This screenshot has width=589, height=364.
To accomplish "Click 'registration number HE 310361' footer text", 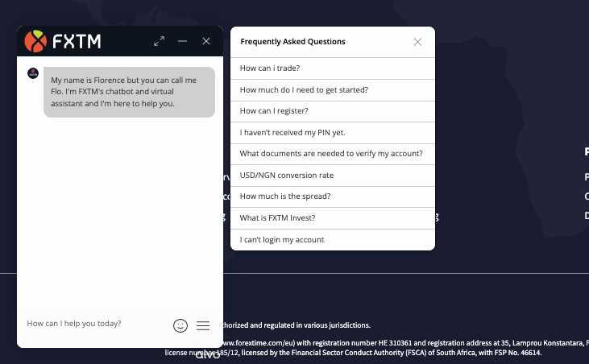I will 362,342.
